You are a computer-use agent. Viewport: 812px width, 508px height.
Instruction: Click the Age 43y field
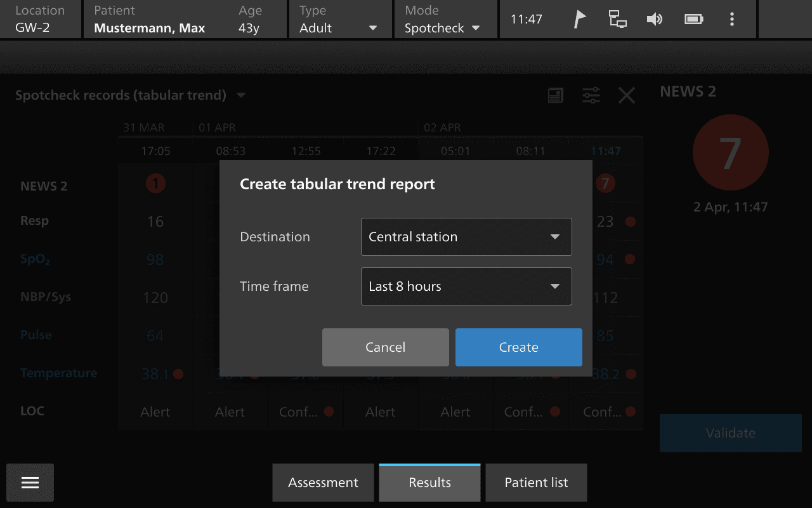[250, 20]
